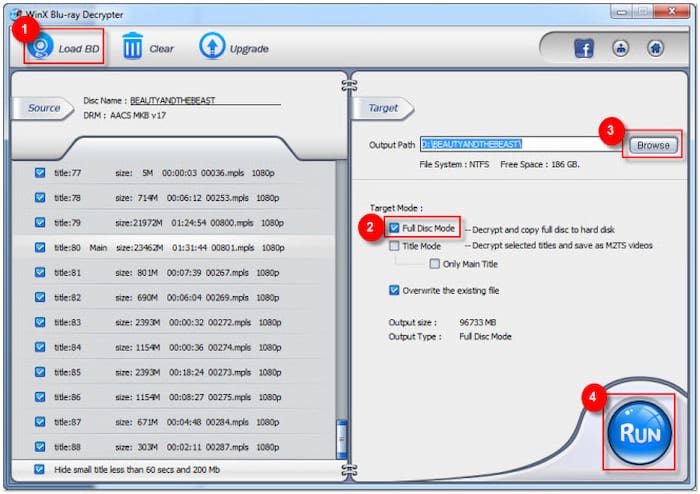Uncheck title:88 checkbox
This screenshot has height=494, width=700.
click(x=40, y=447)
